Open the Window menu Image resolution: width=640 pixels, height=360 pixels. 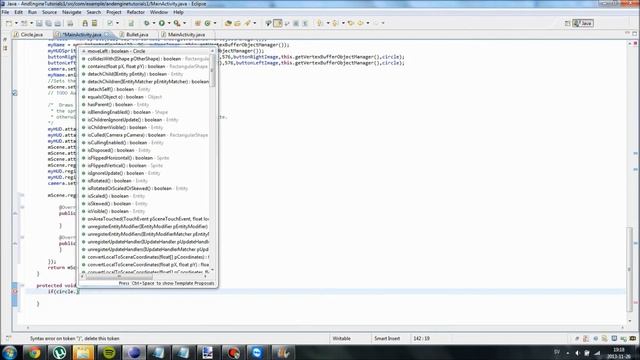pyautogui.click(x=159, y=12)
